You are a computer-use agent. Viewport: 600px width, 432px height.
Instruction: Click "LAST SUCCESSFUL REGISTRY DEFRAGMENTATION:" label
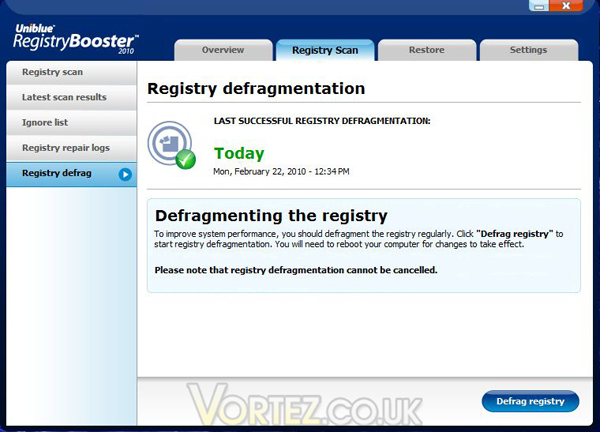click(322, 121)
